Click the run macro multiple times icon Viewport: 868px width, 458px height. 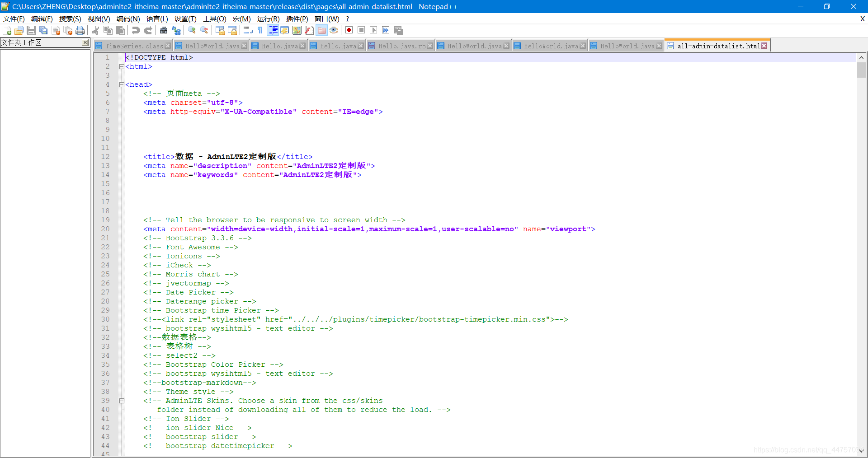(386, 30)
